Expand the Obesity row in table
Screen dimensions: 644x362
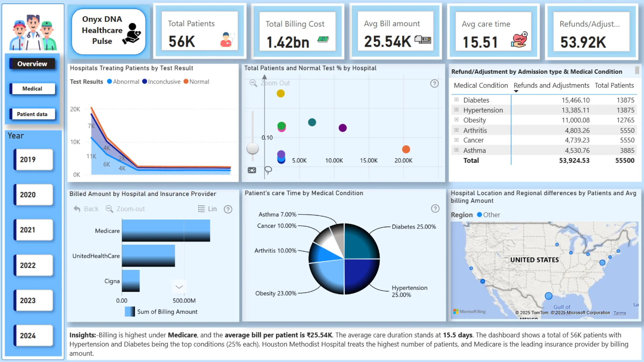[457, 120]
